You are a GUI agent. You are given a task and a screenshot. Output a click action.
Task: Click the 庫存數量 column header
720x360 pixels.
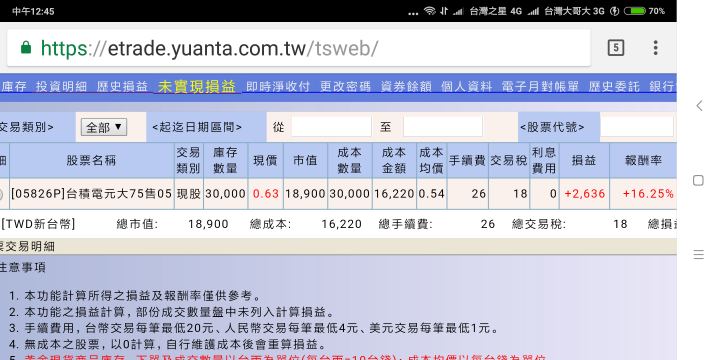coord(225,160)
